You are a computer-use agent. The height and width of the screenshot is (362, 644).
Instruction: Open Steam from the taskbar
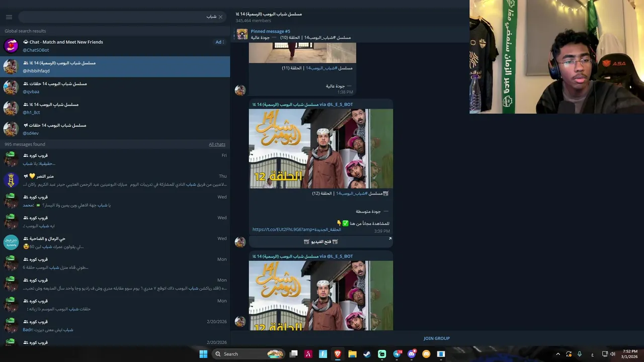coord(367,354)
